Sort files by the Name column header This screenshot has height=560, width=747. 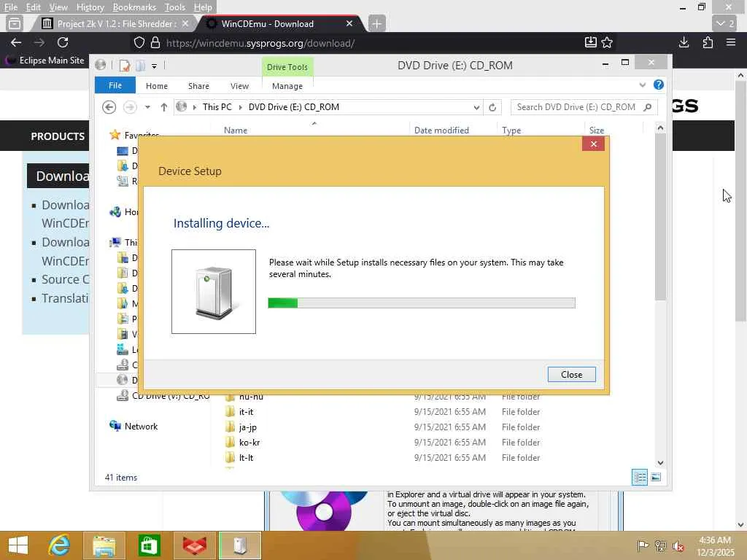tap(236, 130)
